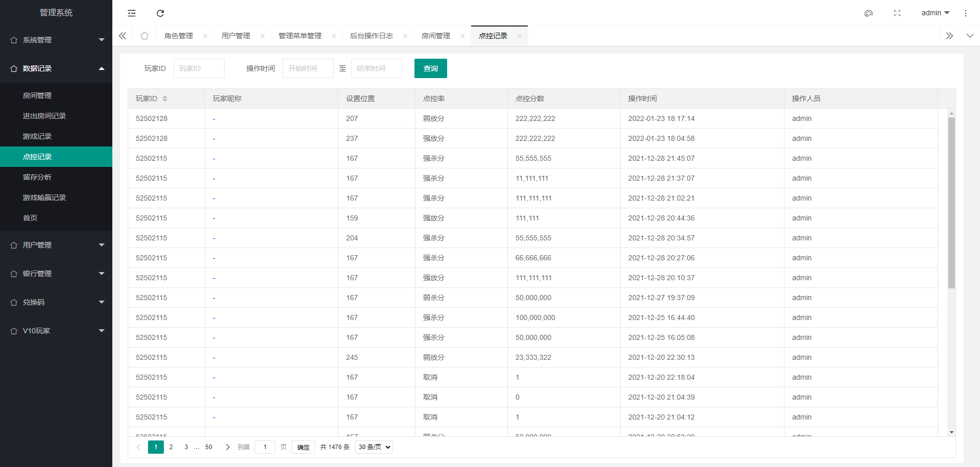Select the 点控记录 sidebar item
Screen dimensions: 980x467
click(37, 157)
